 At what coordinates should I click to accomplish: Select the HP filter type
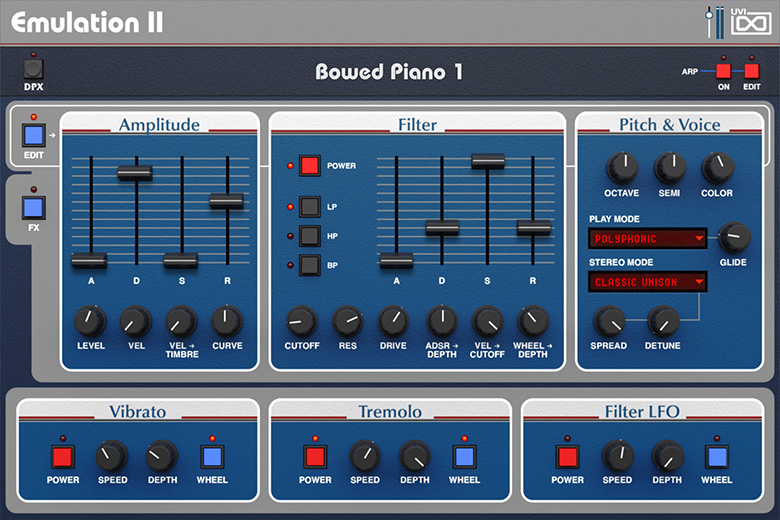tap(310, 236)
